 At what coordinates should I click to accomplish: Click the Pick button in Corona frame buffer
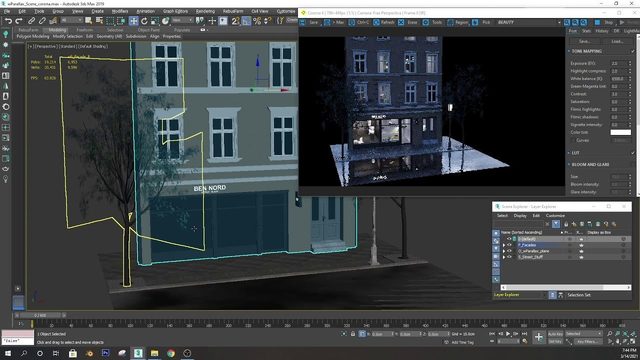tap(482, 22)
